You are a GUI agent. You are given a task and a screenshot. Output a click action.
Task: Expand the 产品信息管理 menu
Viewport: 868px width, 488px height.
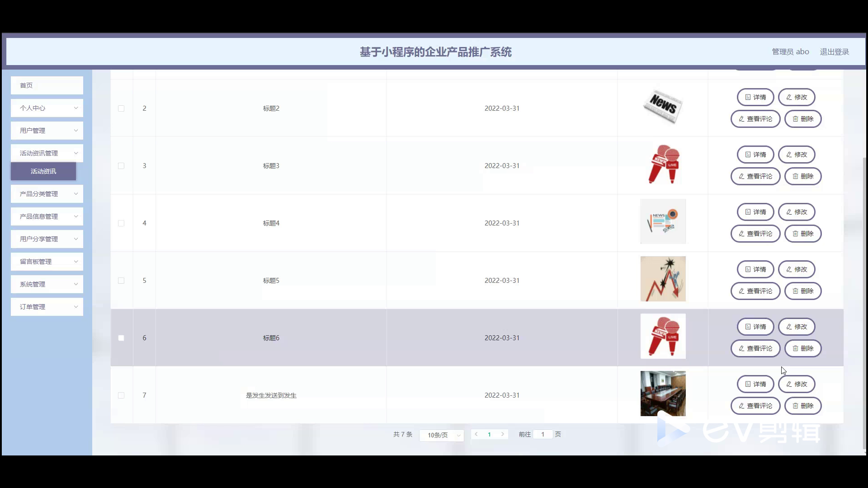coord(47,216)
